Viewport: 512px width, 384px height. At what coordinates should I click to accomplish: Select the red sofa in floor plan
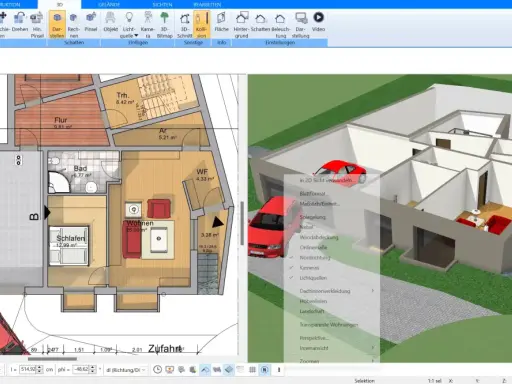click(x=131, y=240)
